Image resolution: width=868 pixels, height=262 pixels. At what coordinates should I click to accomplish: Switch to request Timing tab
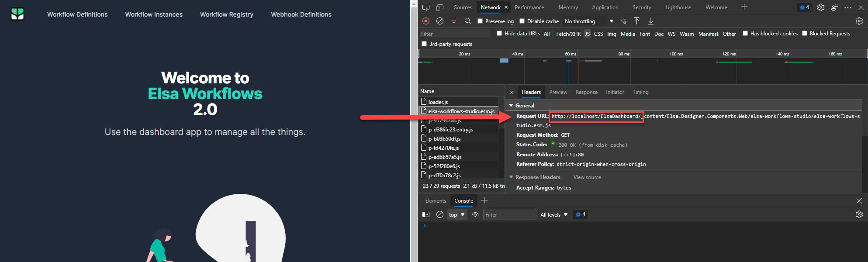pyautogui.click(x=640, y=92)
